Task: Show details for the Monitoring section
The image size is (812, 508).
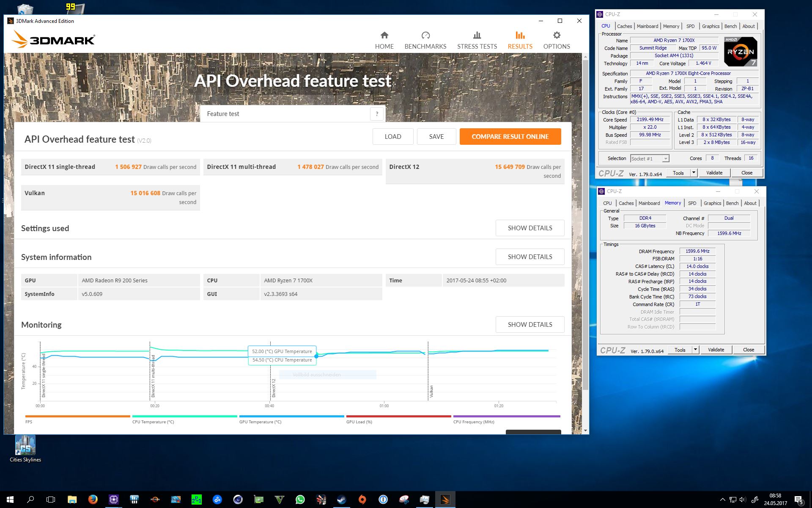Action: coord(529,325)
